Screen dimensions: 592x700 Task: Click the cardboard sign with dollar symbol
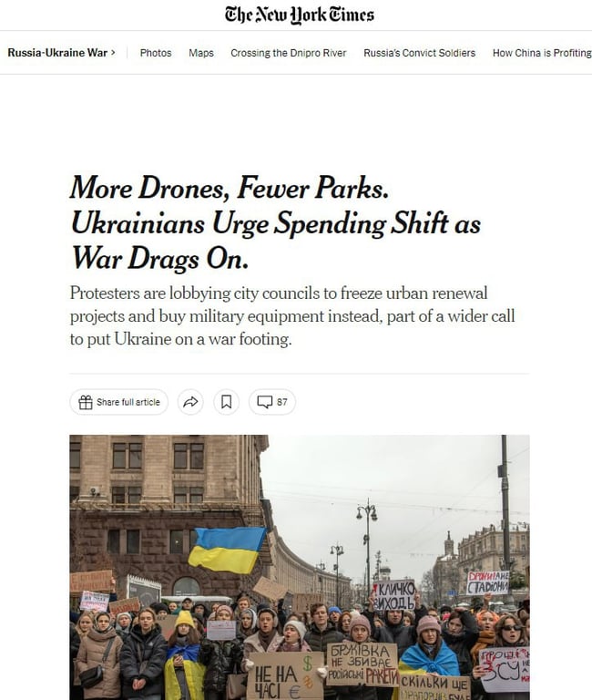285,676
